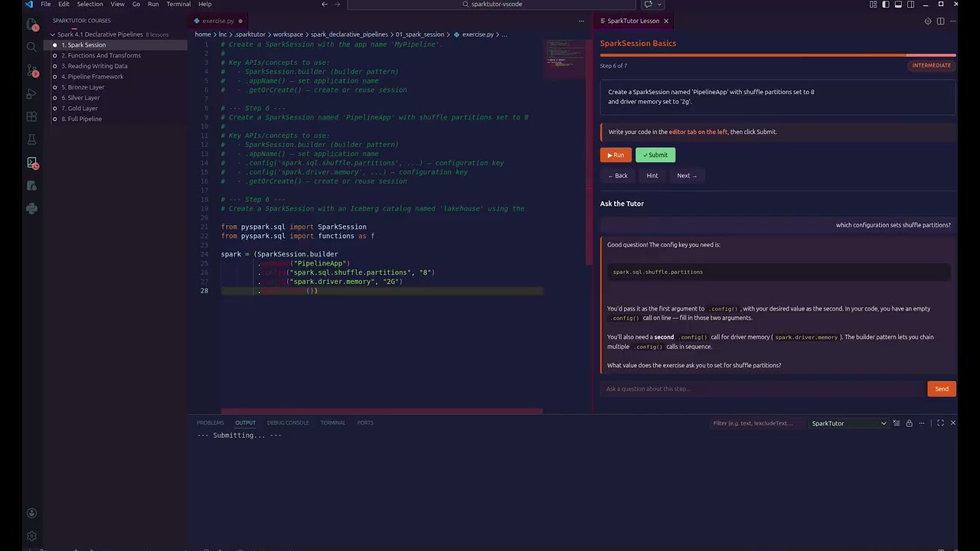Open the Copilot chat icon in title bar
Image resolution: width=980 pixels, height=551 pixels.
pyautogui.click(x=648, y=4)
